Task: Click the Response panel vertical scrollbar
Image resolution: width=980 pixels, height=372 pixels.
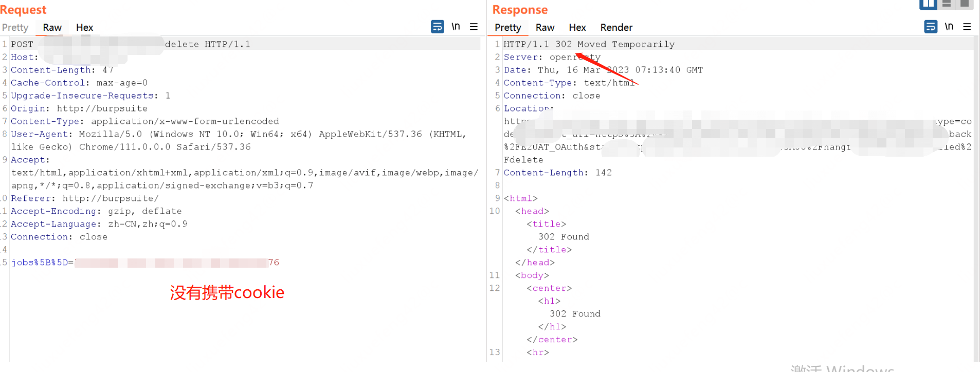Action: pos(976,199)
